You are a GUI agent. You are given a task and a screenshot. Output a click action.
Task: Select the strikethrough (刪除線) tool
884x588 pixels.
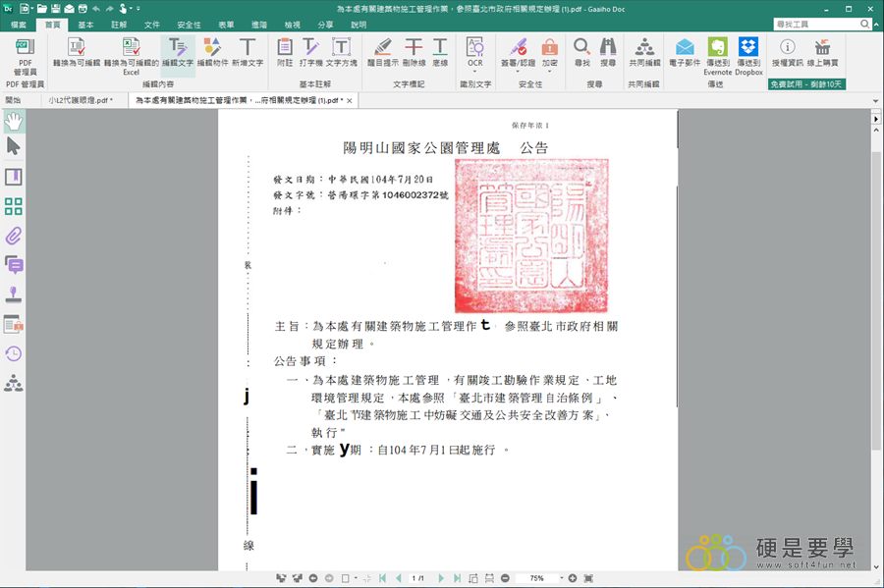414,53
